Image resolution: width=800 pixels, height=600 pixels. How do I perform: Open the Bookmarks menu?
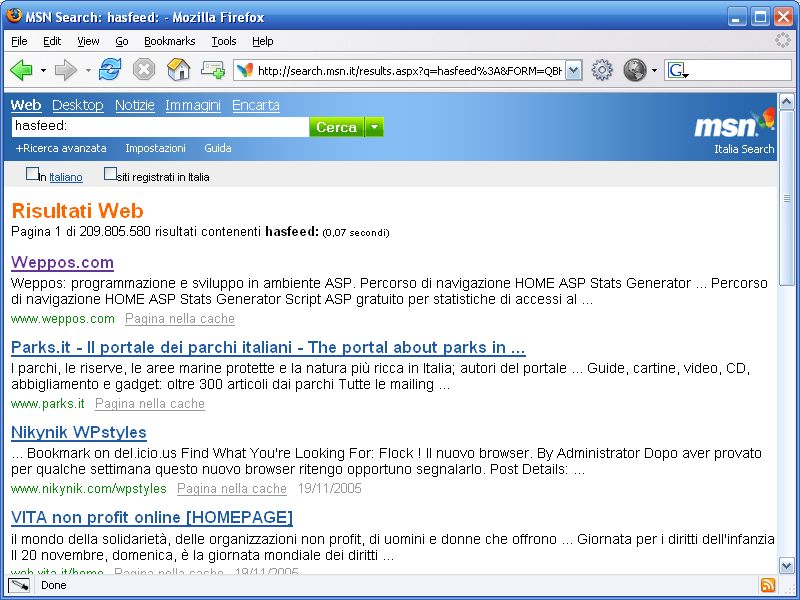[x=169, y=41]
